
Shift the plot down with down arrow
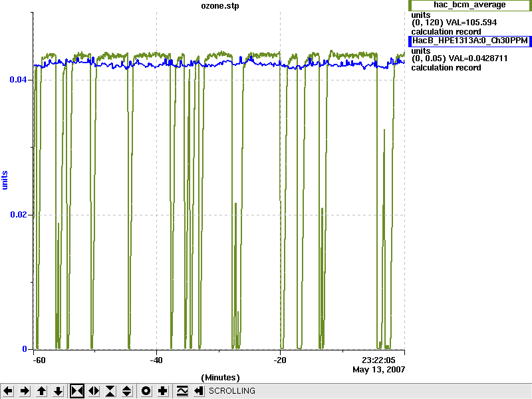59,391
